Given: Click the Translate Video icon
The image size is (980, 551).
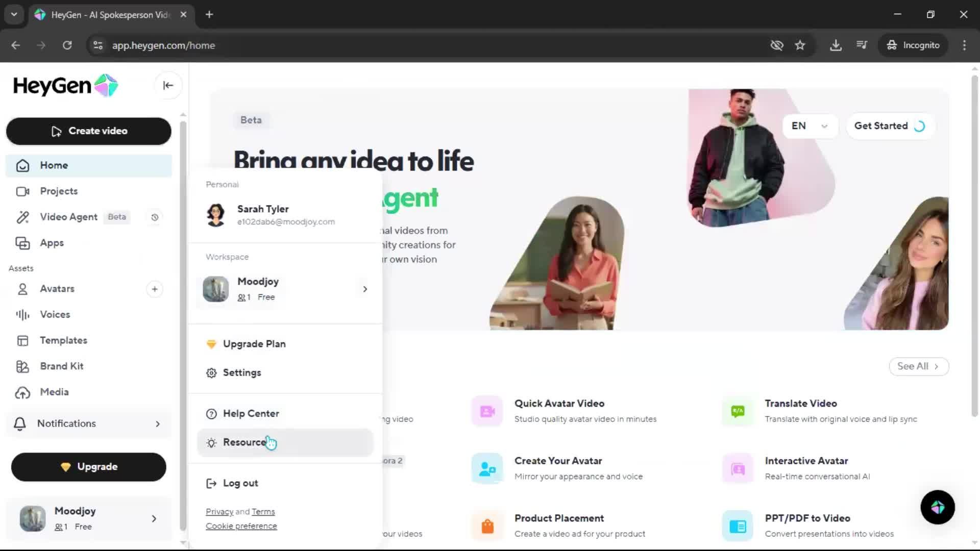Looking at the screenshot, I should [x=738, y=411].
